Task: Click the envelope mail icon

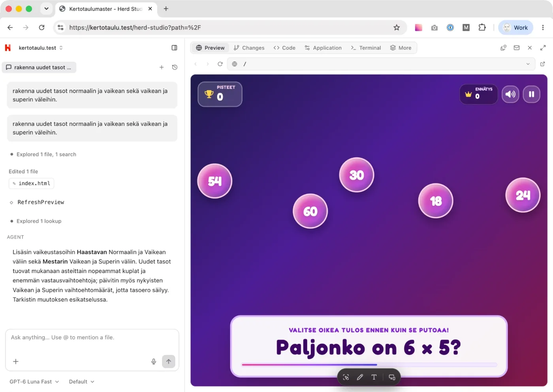Action: click(517, 48)
